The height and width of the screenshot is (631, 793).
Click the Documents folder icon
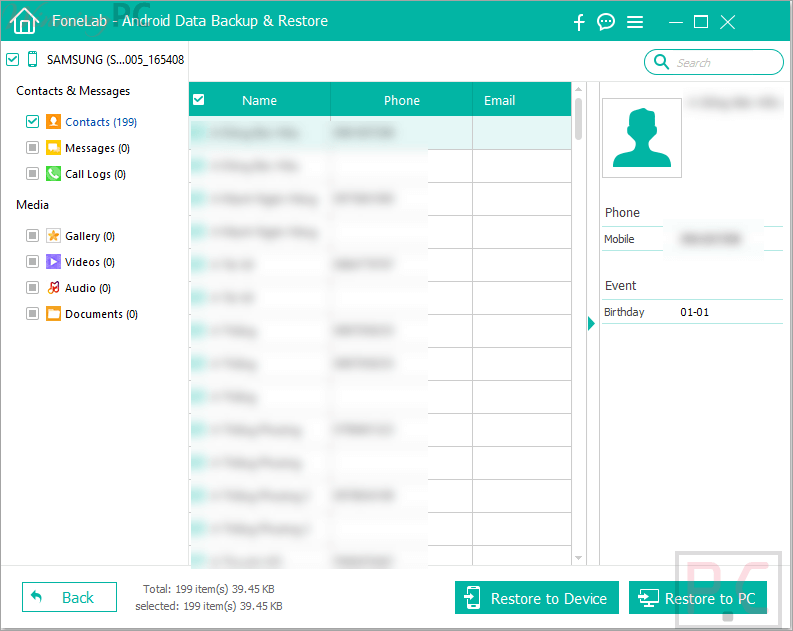click(x=53, y=313)
